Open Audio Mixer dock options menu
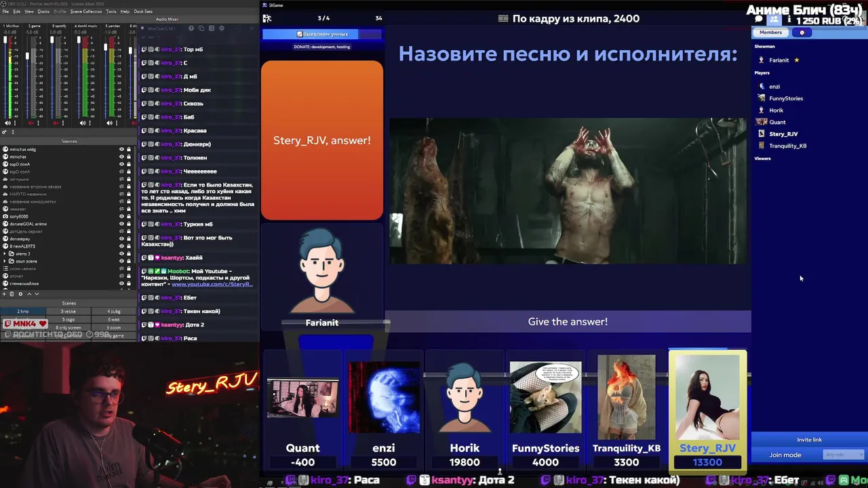This screenshot has width=868, height=488. point(13,131)
